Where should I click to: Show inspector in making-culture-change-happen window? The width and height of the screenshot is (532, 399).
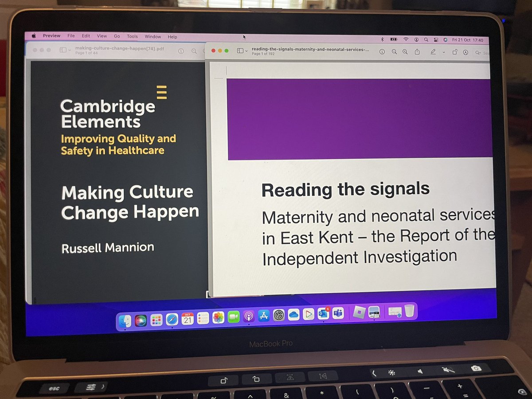coord(181,51)
